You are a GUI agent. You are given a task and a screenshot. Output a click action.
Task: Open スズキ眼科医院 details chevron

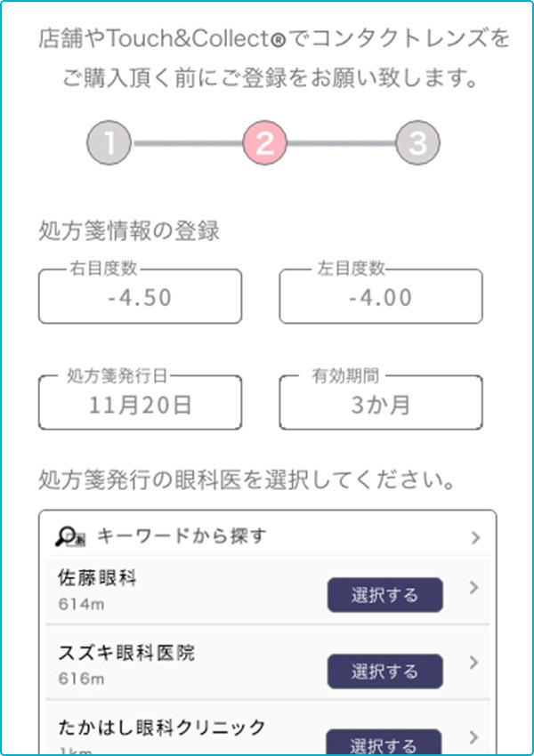473,663
